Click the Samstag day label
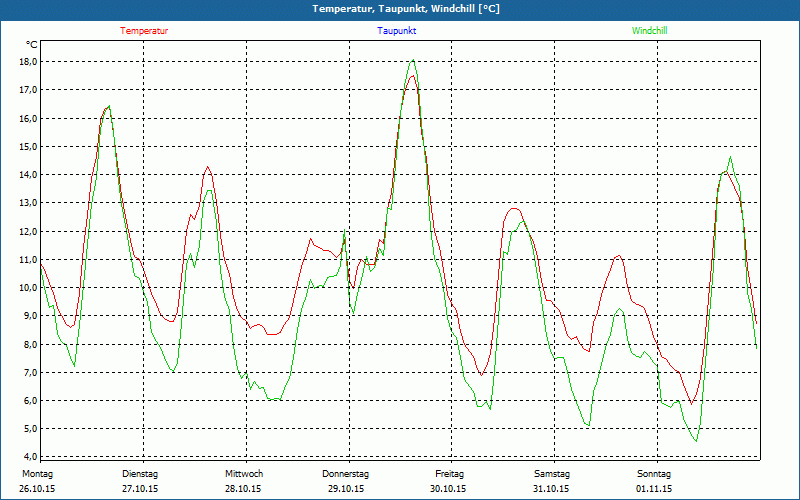This screenshot has height=500, width=800. 552,474
